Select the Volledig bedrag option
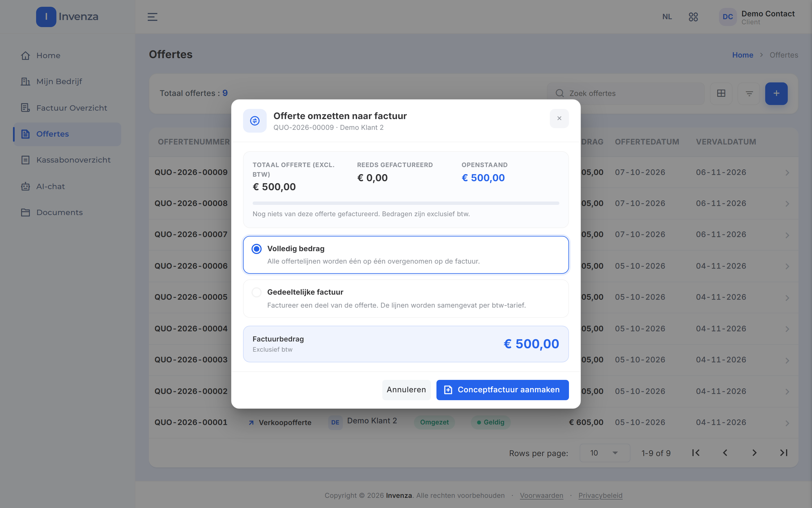The width and height of the screenshot is (812, 508). click(x=406, y=255)
